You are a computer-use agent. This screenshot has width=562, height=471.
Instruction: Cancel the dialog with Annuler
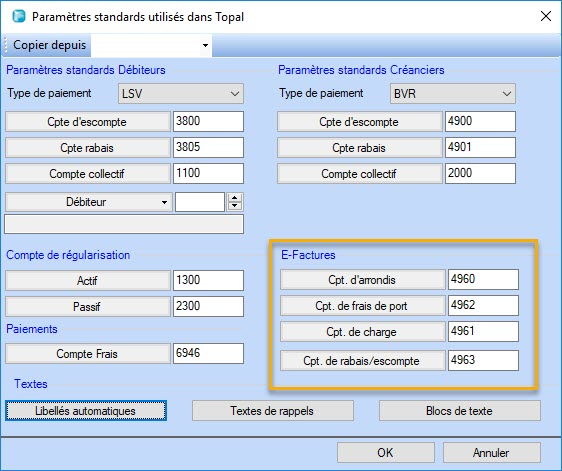492,452
